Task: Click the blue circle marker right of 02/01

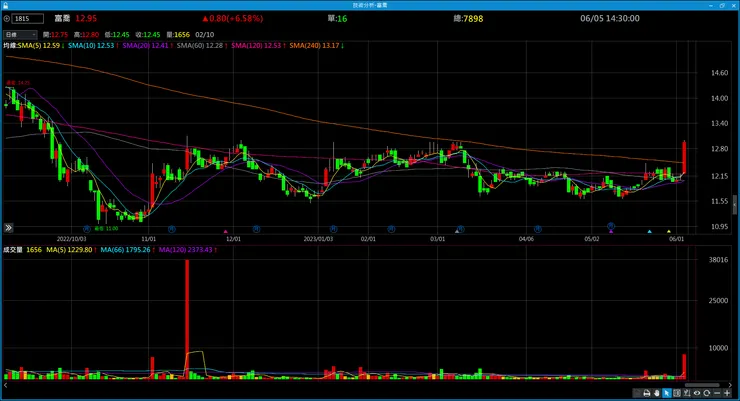Action: 391,229
